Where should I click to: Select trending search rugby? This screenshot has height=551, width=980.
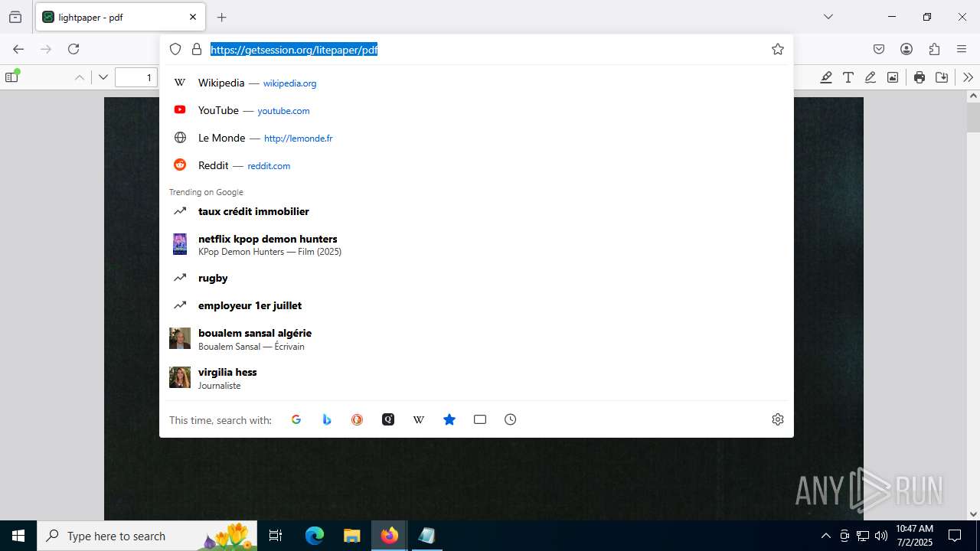pos(476,278)
